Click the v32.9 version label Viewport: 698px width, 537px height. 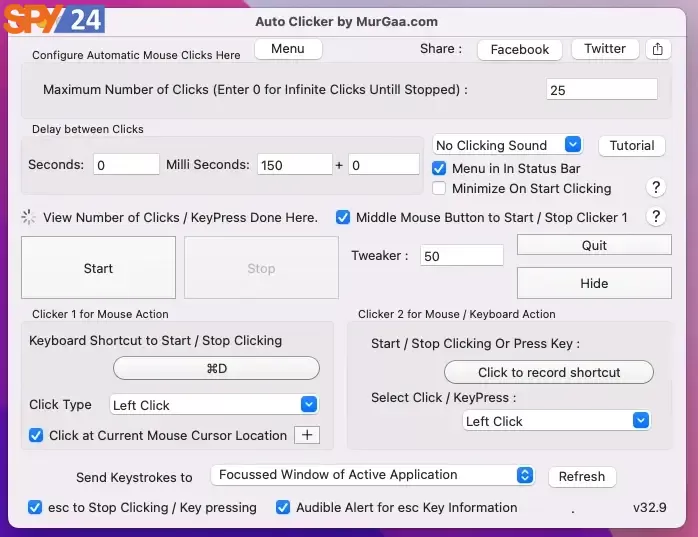pyautogui.click(x=650, y=507)
